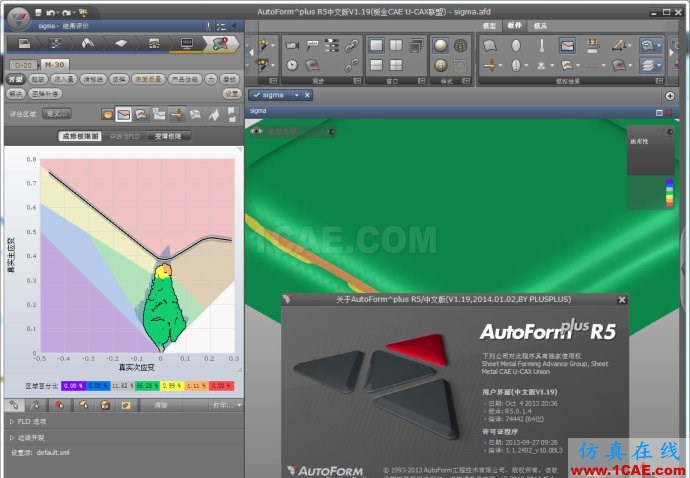Image resolution: width=690 pixels, height=478 pixels.
Task: Select the process plan flowchart stage
Action: tap(55, 44)
